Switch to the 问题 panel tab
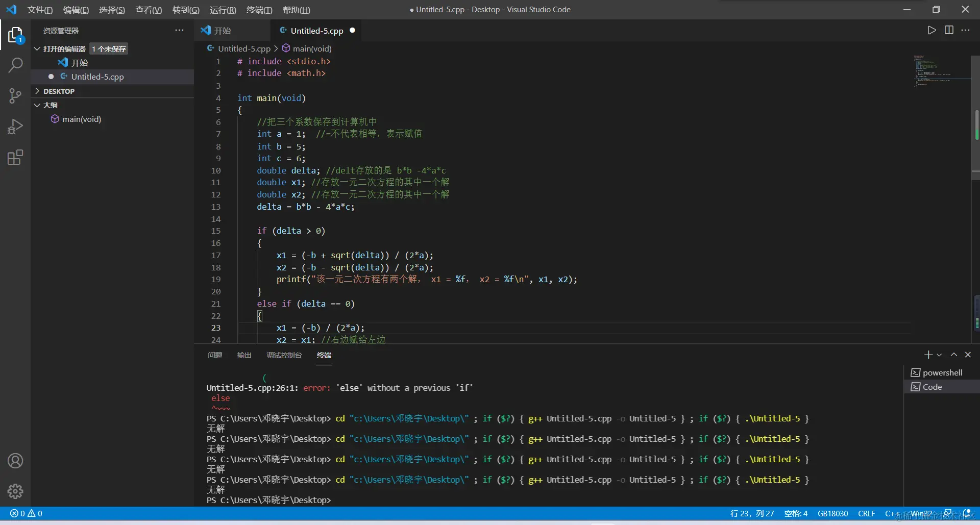Viewport: 980px width, 525px height. point(215,355)
